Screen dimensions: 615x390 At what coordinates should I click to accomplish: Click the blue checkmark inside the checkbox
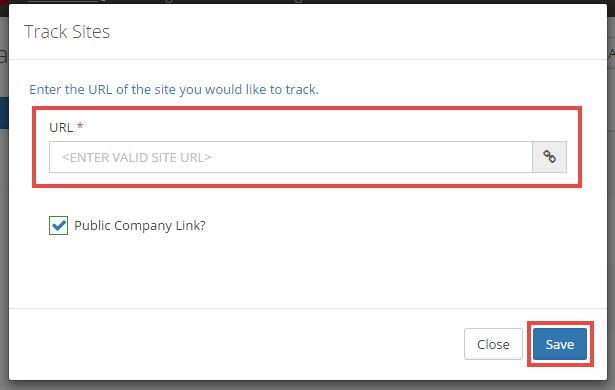point(58,225)
